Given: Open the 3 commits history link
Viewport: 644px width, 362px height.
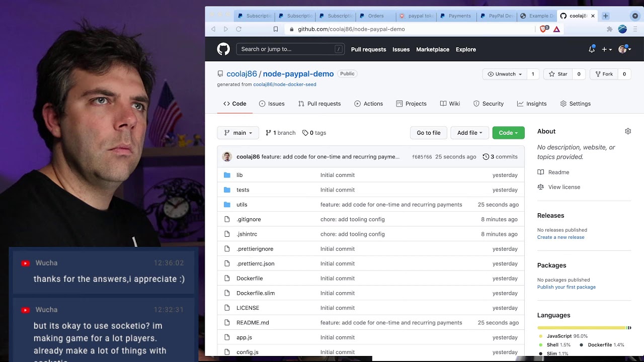Looking at the screenshot, I should click(500, 157).
